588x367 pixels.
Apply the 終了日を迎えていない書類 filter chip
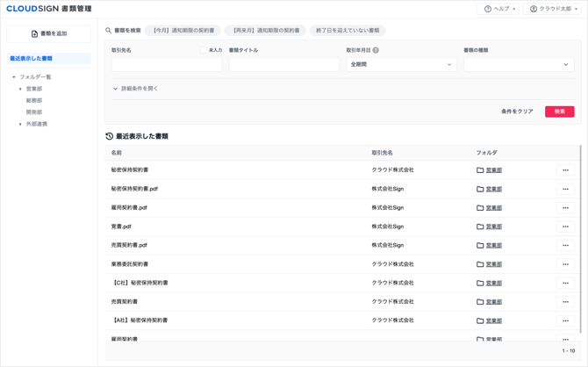[348, 31]
